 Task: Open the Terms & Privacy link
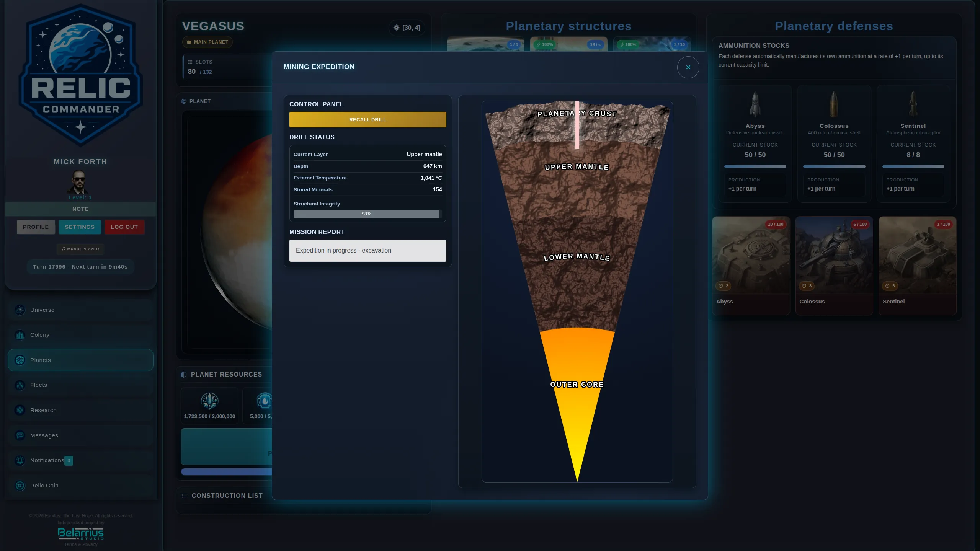[x=80, y=544]
